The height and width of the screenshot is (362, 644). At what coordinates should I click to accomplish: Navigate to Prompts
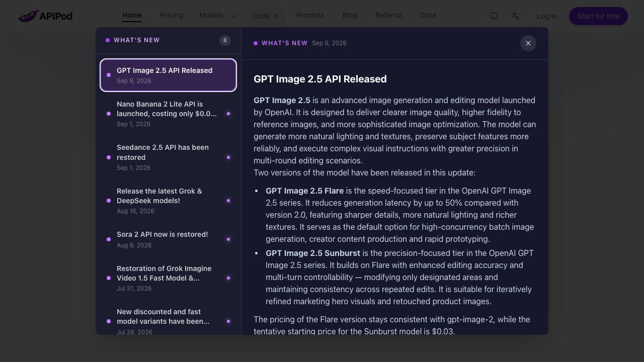coord(310,16)
